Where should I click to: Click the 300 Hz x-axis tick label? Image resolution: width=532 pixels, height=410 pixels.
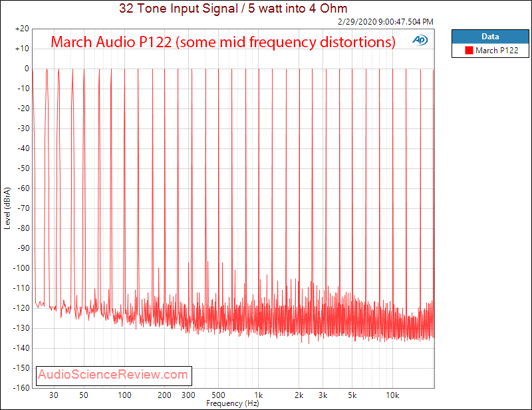pyautogui.click(x=188, y=395)
